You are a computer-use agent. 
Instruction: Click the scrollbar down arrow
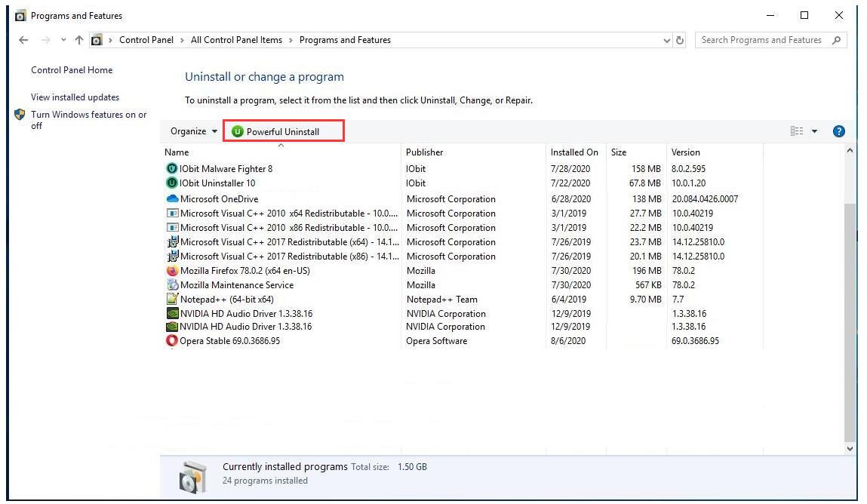coord(850,449)
